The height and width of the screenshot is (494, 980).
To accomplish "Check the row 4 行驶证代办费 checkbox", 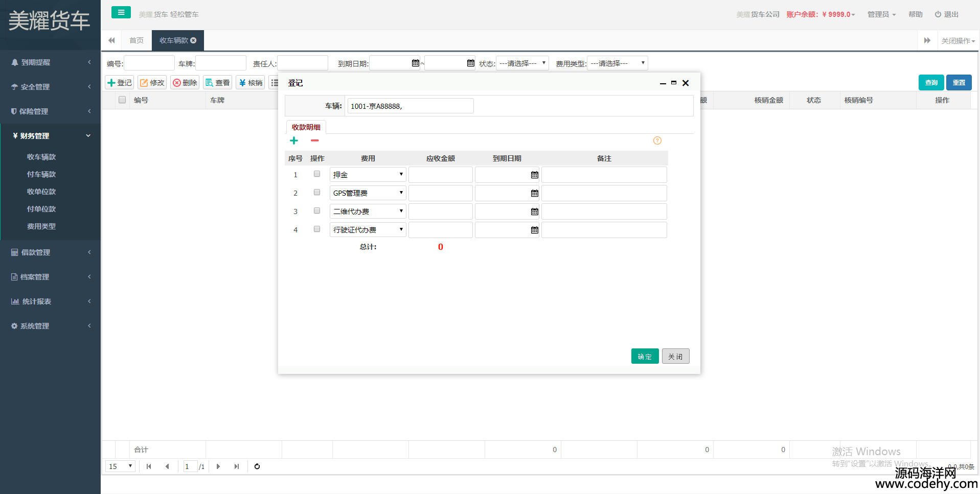I will click(317, 229).
